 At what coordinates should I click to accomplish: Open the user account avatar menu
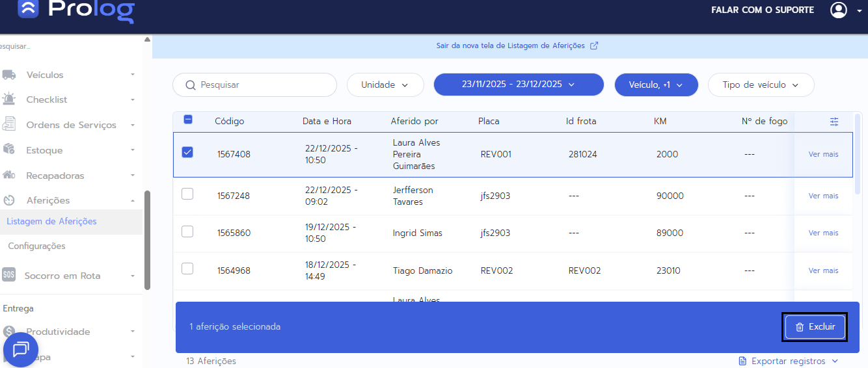839,10
